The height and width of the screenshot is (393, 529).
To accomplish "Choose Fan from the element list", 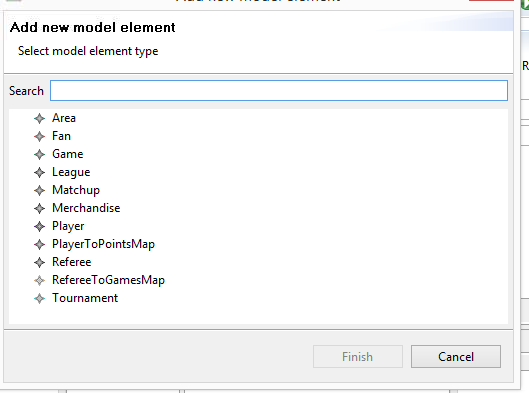I will tap(61, 136).
